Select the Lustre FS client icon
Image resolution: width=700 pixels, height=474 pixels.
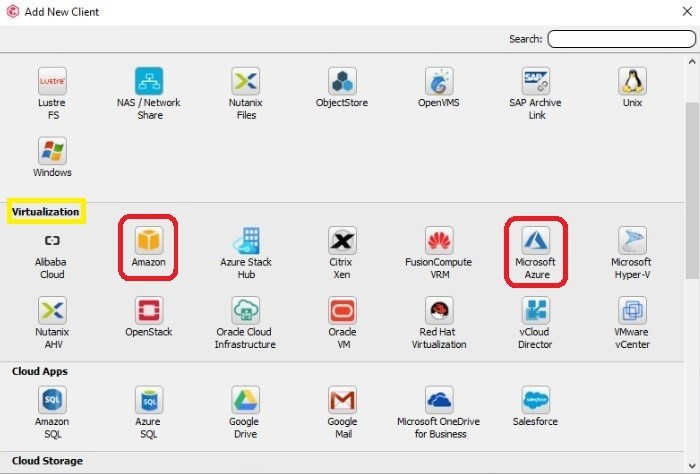pos(52,81)
